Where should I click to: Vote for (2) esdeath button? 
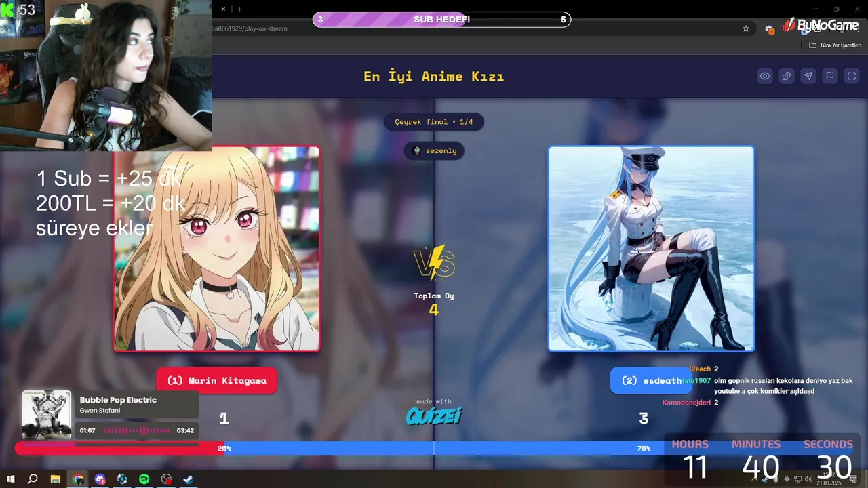pos(651,380)
